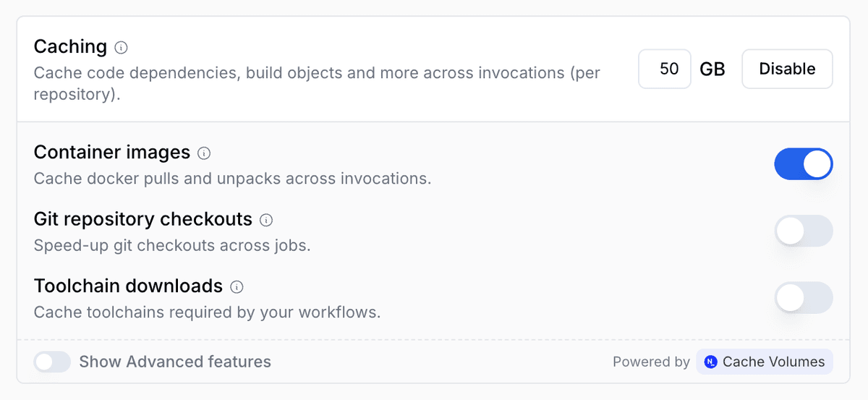The width and height of the screenshot is (868, 400).
Task: Click the Show Advanced features label
Action: coord(175,362)
